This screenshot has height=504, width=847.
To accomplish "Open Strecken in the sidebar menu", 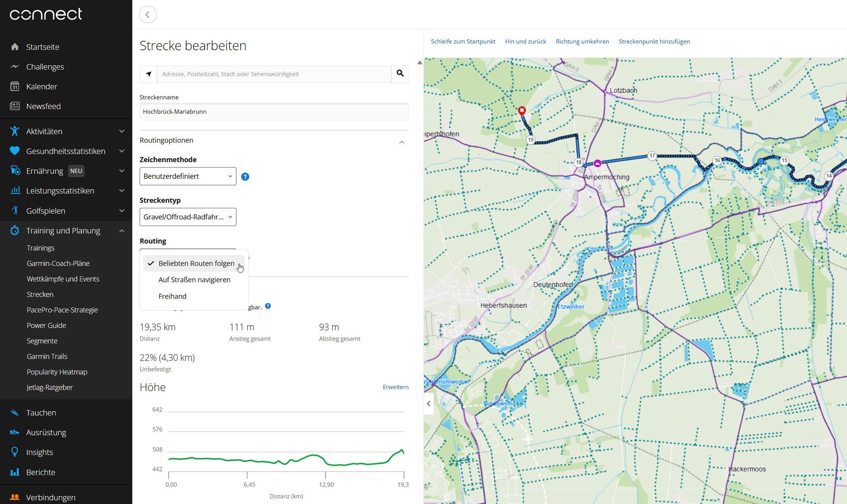I will pyautogui.click(x=40, y=294).
